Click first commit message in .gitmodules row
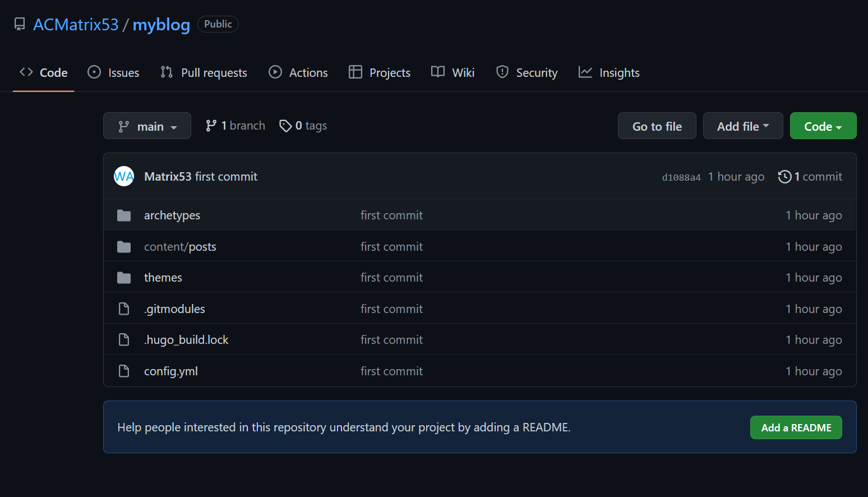 (391, 309)
